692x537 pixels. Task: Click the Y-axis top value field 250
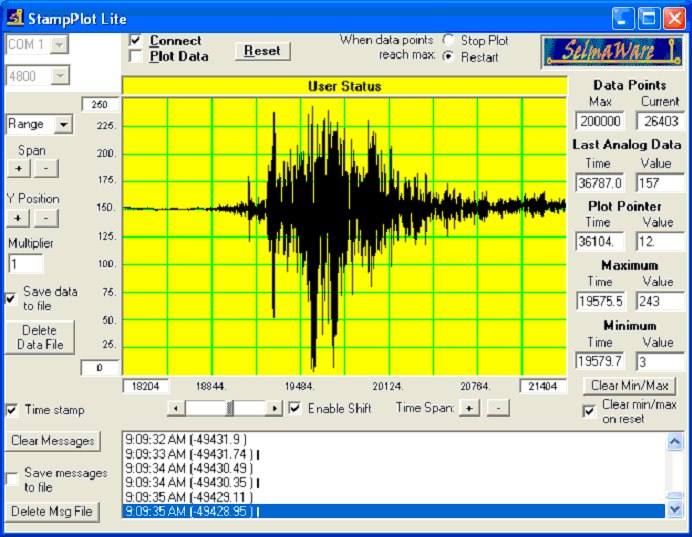[100, 104]
